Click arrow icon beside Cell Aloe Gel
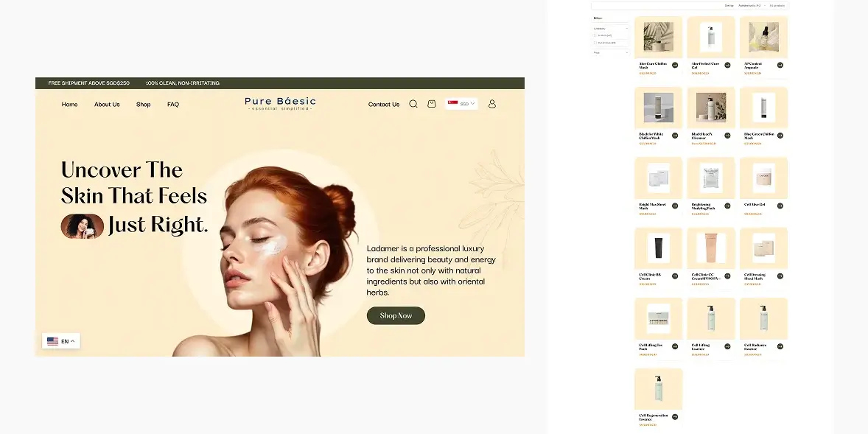The height and width of the screenshot is (434, 868). tap(780, 206)
